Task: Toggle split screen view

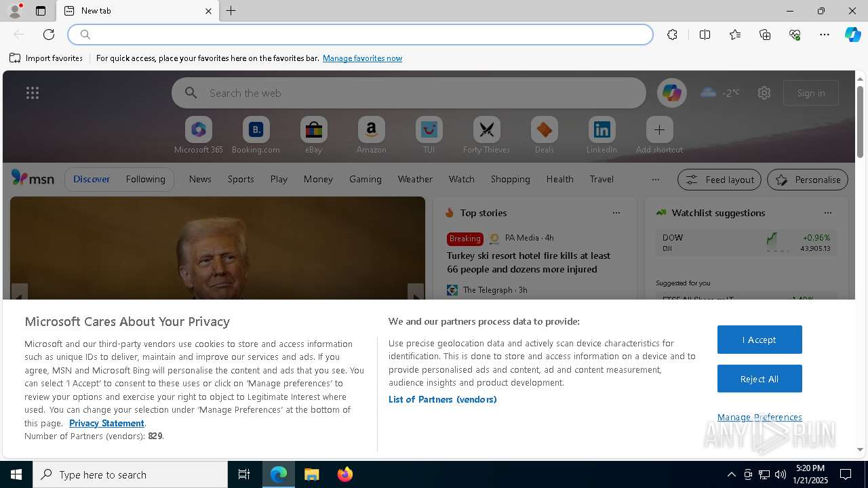Action: pos(705,35)
